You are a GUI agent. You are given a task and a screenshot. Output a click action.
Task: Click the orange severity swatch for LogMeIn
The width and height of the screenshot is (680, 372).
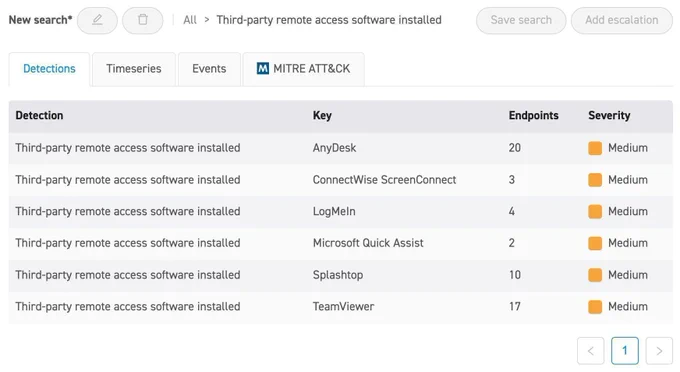point(595,212)
